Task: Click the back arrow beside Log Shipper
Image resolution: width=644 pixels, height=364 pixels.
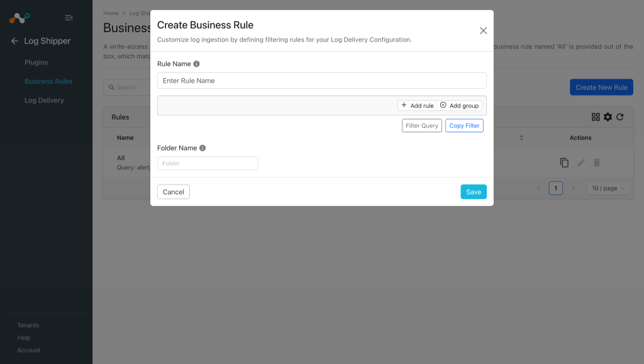Action: pos(14,41)
